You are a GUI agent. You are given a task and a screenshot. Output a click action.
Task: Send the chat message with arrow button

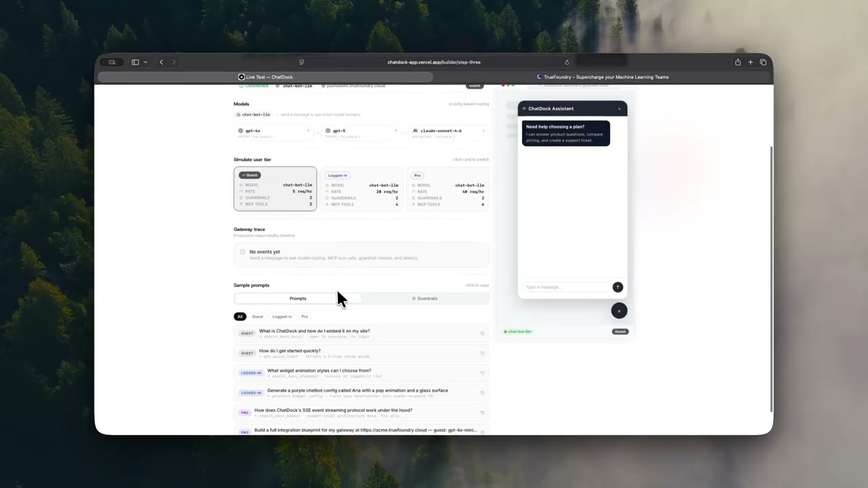pos(618,287)
